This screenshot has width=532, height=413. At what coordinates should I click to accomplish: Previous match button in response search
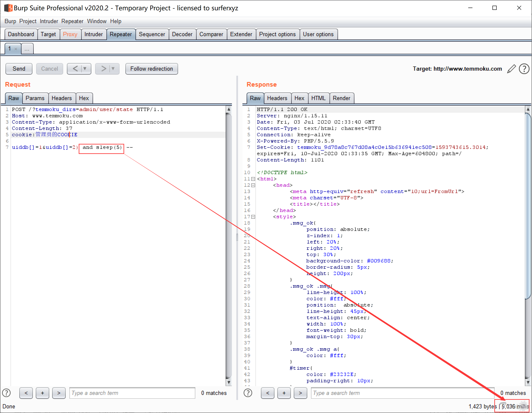point(268,393)
